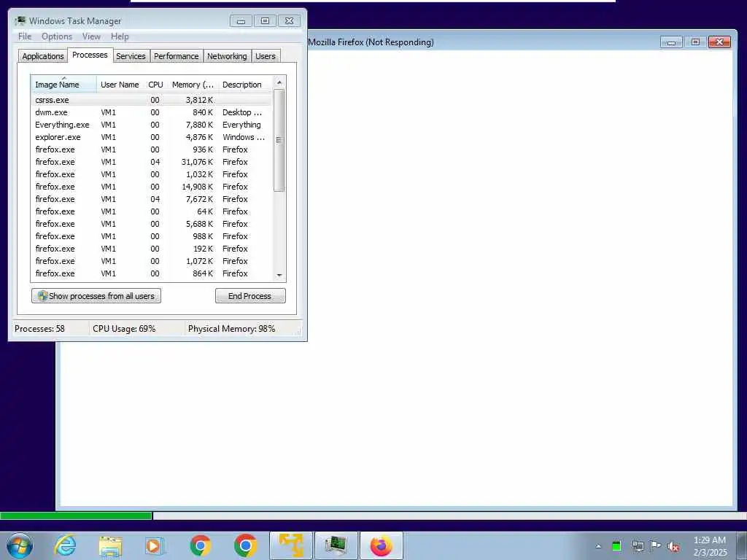The image size is (747, 560).
Task: Select the explorer.exe process row
Action: coord(152,137)
